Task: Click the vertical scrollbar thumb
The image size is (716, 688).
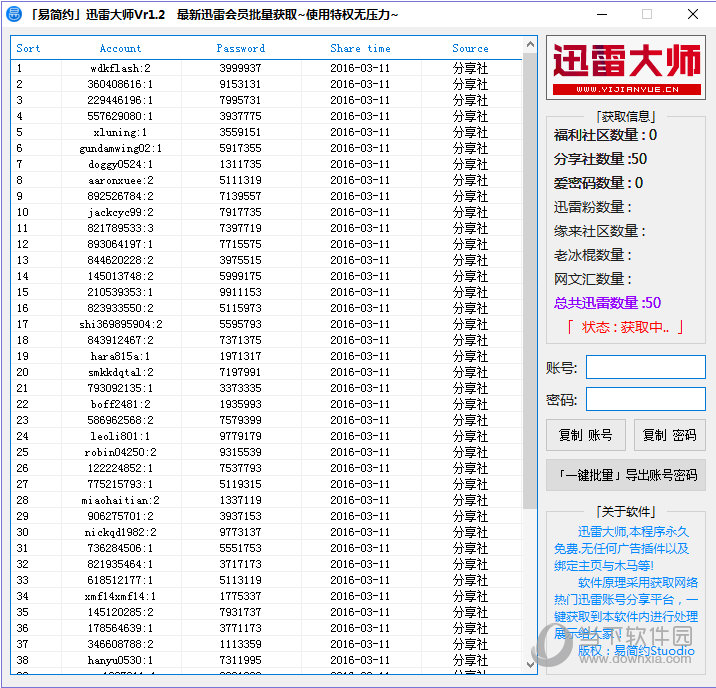Action: [530, 281]
